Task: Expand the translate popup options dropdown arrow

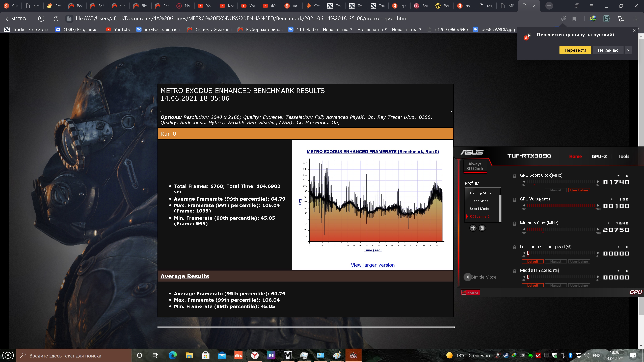Action: coord(628,50)
